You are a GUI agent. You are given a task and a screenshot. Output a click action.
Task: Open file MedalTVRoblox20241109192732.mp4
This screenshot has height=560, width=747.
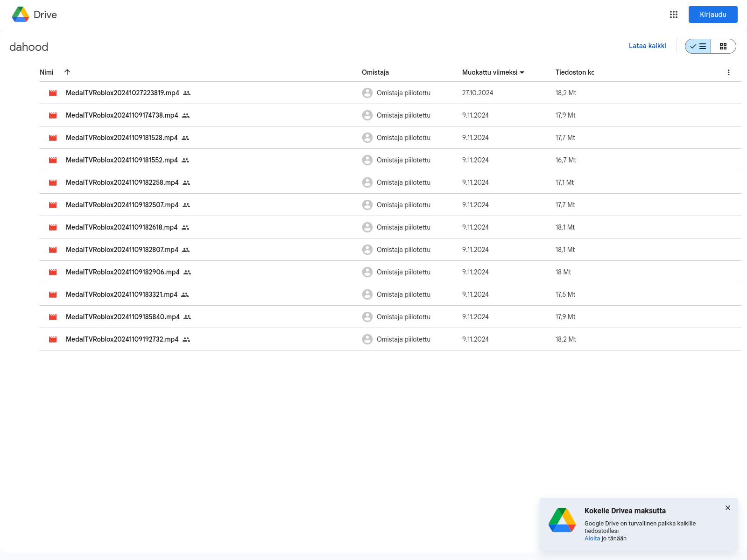tap(122, 339)
